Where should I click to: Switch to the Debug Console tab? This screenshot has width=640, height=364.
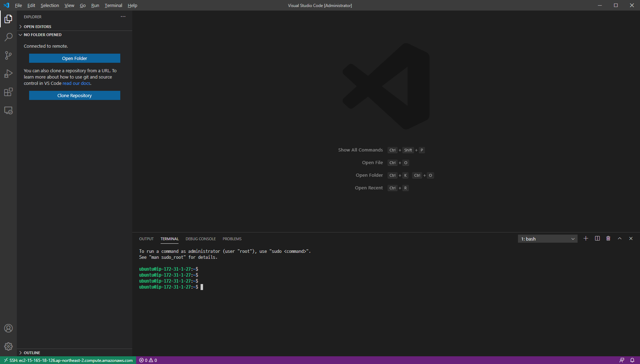(x=201, y=239)
